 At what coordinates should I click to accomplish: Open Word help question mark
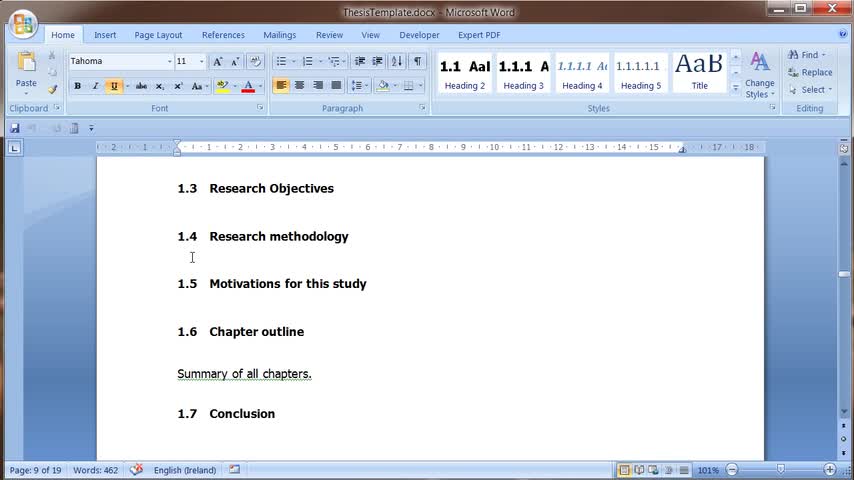843,34
